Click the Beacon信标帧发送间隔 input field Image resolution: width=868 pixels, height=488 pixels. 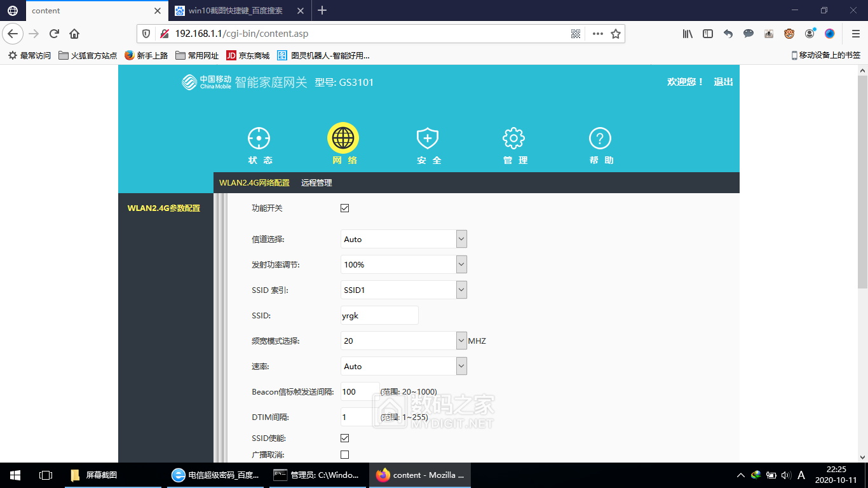[360, 391]
